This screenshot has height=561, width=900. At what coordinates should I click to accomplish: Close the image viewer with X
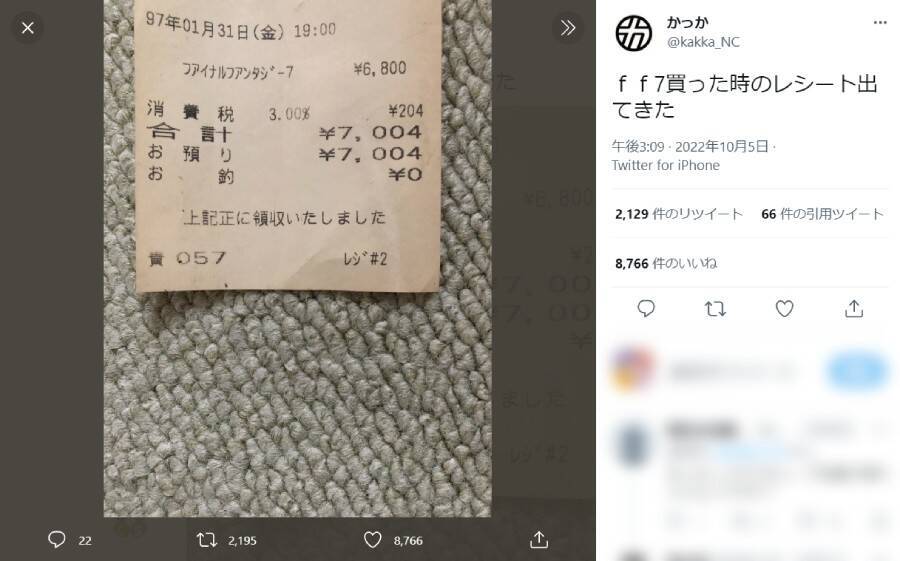point(28,28)
